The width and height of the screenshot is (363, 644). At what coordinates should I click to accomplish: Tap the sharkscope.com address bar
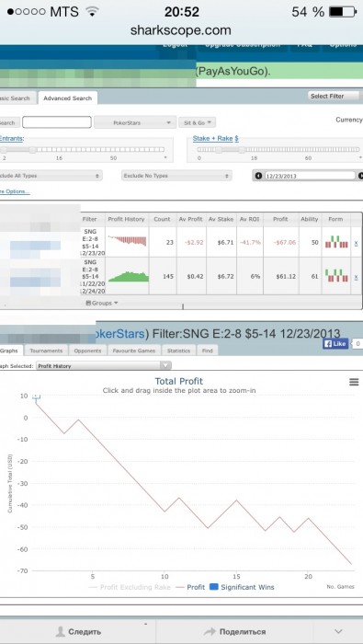(x=181, y=30)
